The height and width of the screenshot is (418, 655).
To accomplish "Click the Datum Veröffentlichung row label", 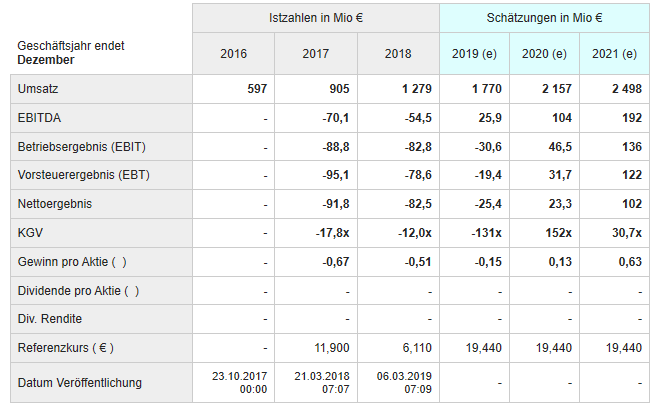I will (80, 382).
